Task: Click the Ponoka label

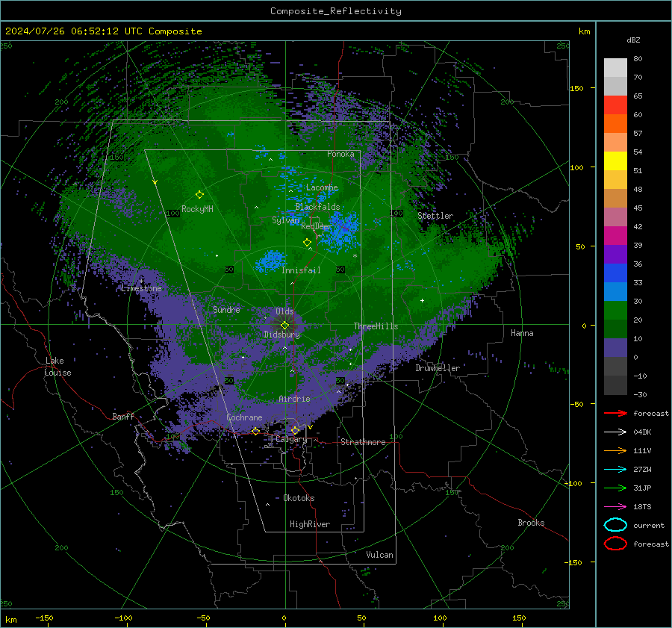Action: point(340,154)
